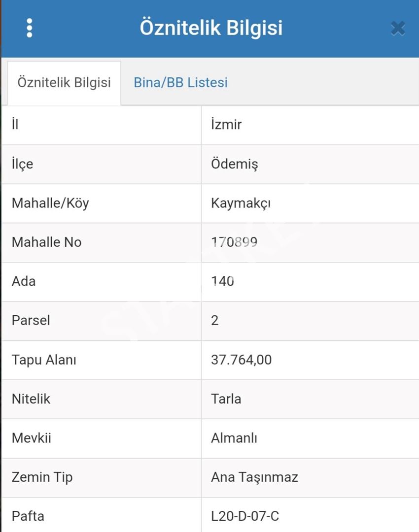Click the Nitelik value Tarla
This screenshot has width=419, height=532.
pyautogui.click(x=226, y=399)
